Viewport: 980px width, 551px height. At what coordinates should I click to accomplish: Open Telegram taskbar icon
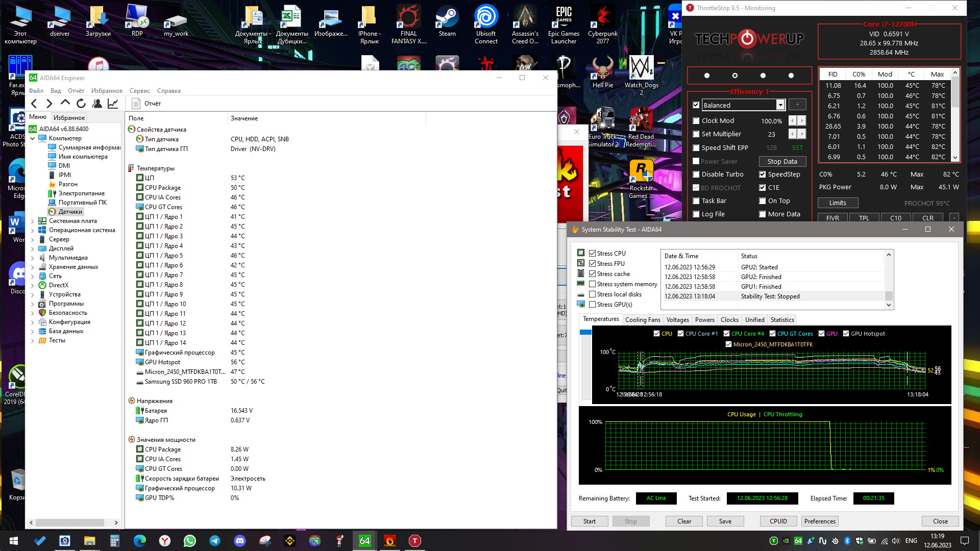click(214, 541)
